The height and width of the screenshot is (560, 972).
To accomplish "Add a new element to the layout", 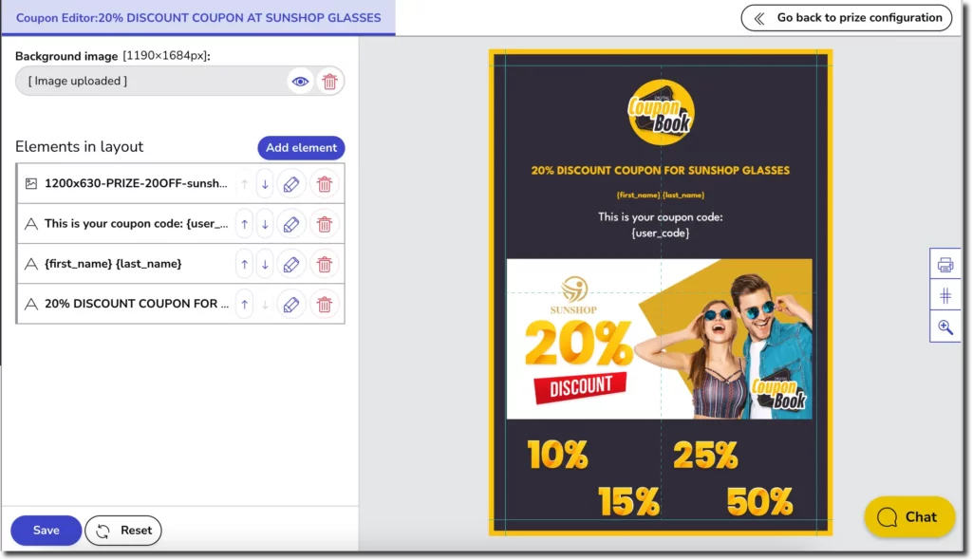I will (x=301, y=147).
